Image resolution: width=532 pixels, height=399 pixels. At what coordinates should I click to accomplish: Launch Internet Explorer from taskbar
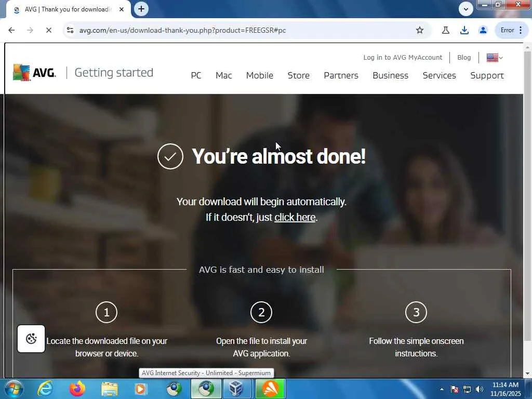(45, 389)
